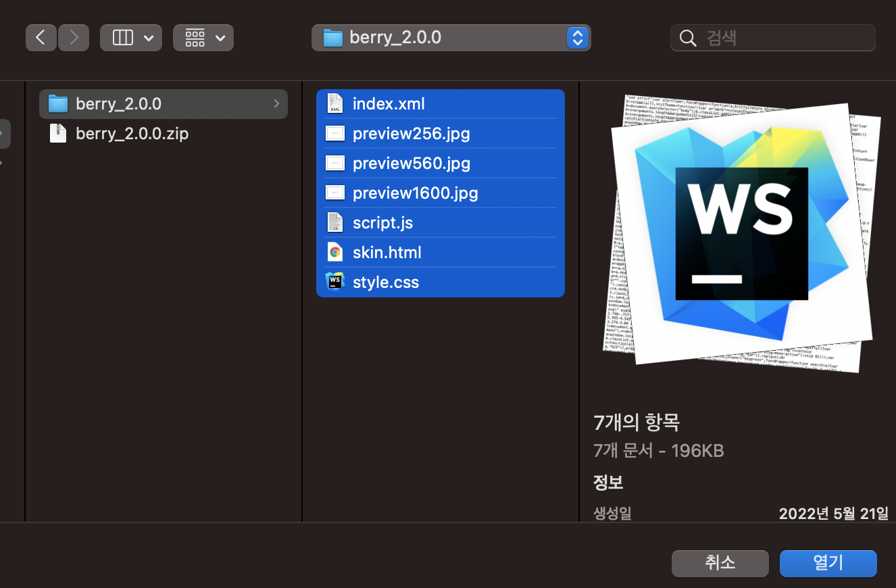Click the JS document icon for script.js
This screenshot has height=588, width=896.
click(335, 222)
